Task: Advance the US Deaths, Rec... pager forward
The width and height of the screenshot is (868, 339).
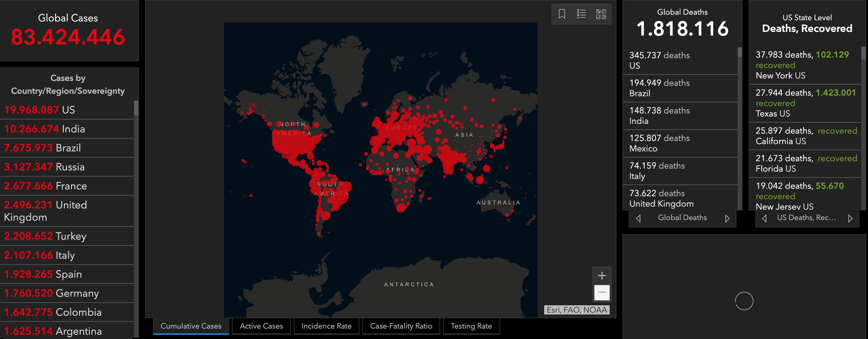Action: click(x=850, y=218)
